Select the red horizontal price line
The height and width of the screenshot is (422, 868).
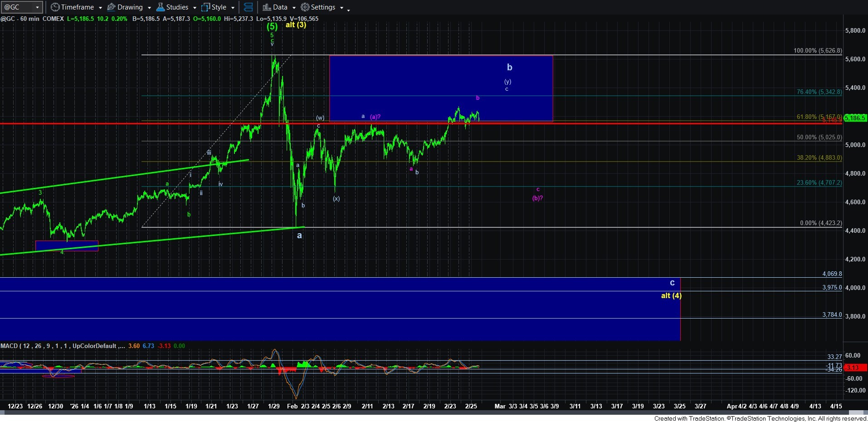tap(181, 123)
